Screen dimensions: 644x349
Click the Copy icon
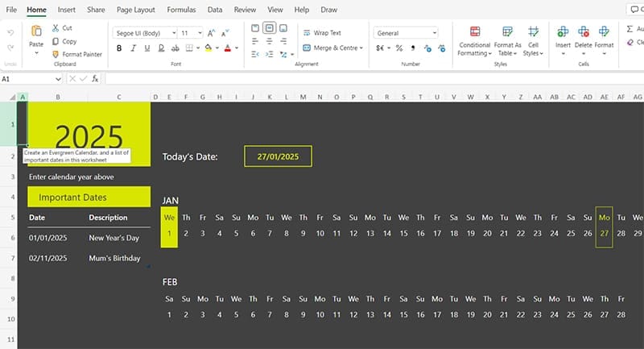tap(55, 41)
